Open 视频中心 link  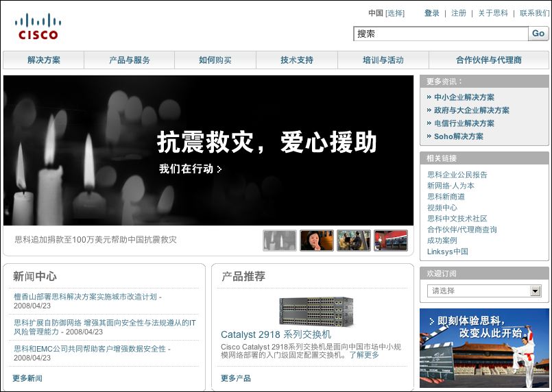[x=442, y=208]
